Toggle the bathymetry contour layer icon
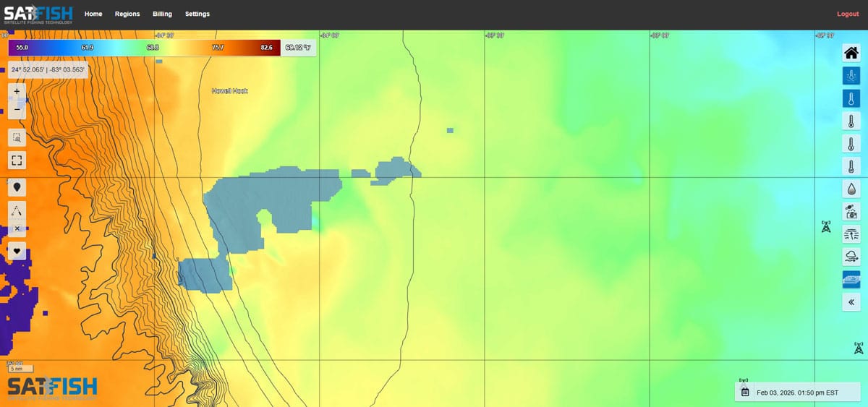 [851, 279]
